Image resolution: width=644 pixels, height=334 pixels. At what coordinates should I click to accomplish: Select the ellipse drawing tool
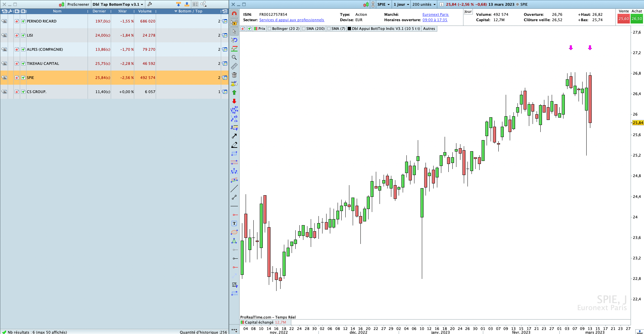point(234,232)
